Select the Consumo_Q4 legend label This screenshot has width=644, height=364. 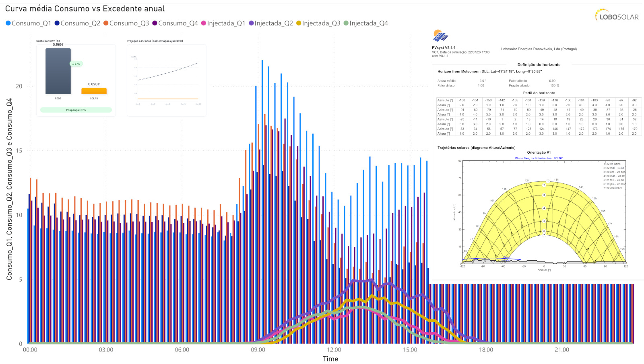click(x=178, y=23)
